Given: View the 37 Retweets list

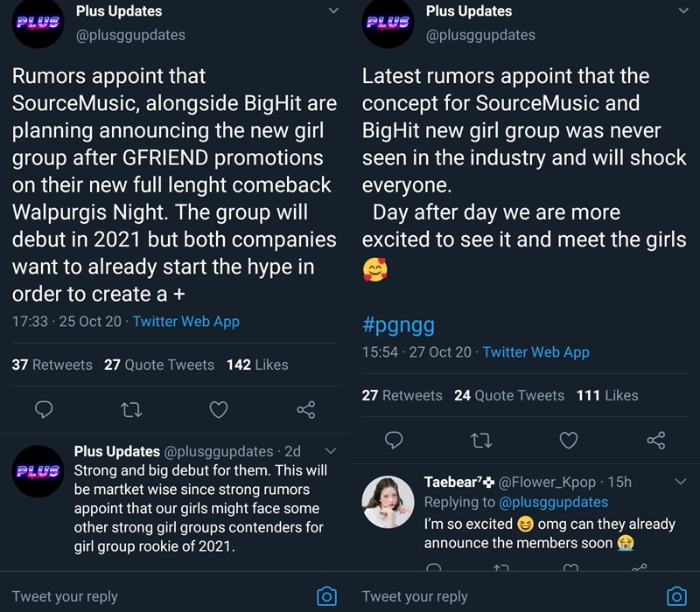Looking at the screenshot, I should click(52, 365).
